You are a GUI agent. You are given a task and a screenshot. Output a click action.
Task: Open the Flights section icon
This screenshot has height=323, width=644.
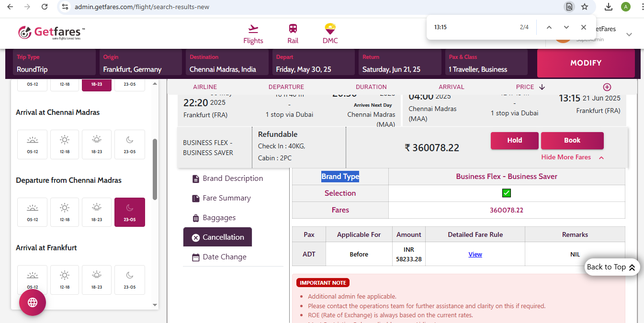point(253,29)
